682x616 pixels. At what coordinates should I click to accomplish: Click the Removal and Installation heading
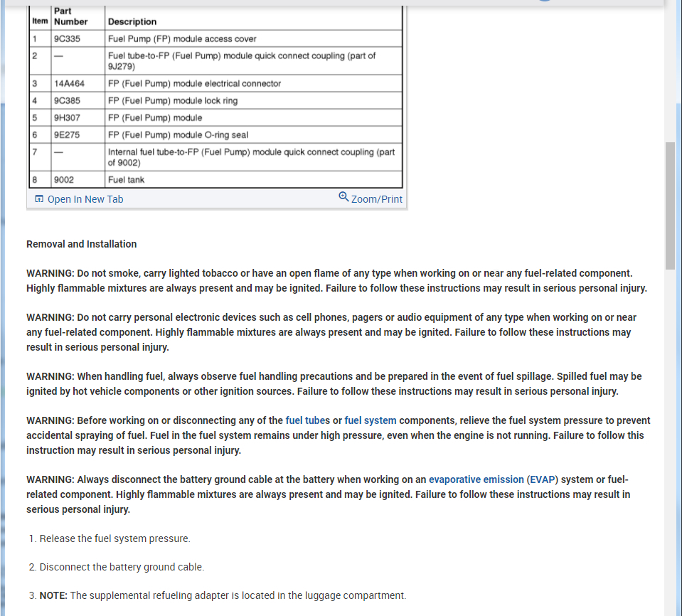pyautogui.click(x=81, y=244)
